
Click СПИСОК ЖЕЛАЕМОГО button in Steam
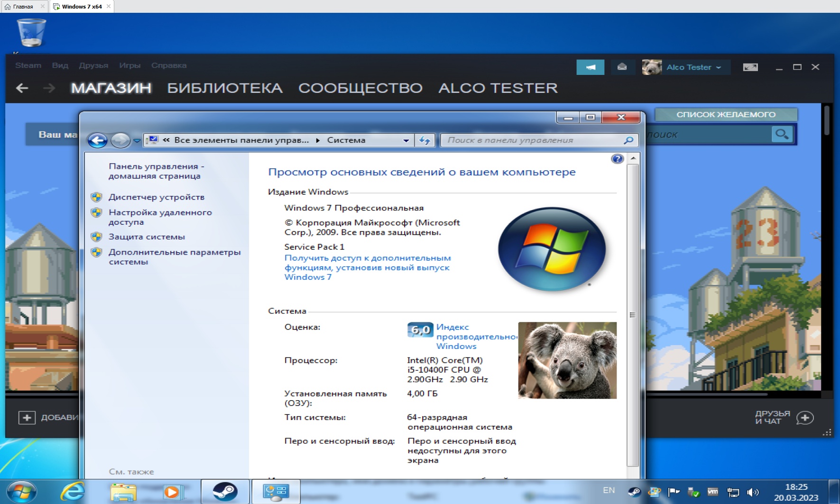726,115
